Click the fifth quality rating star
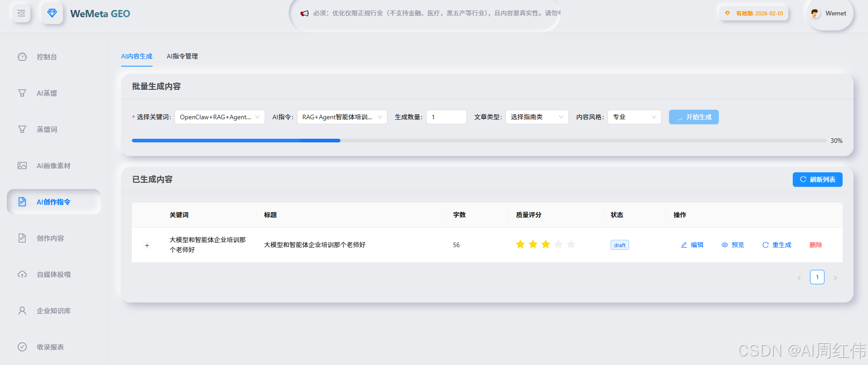The image size is (868, 365). tap(571, 244)
